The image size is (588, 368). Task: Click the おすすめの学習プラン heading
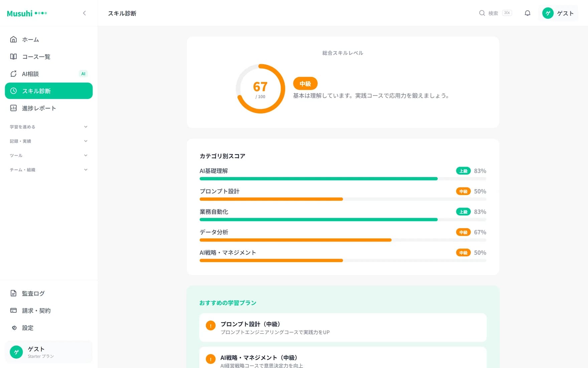(228, 303)
